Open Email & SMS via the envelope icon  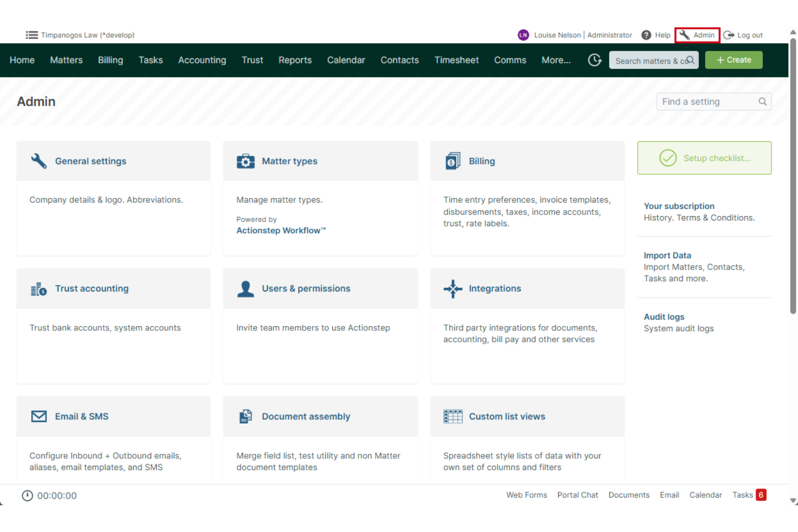pyautogui.click(x=38, y=416)
